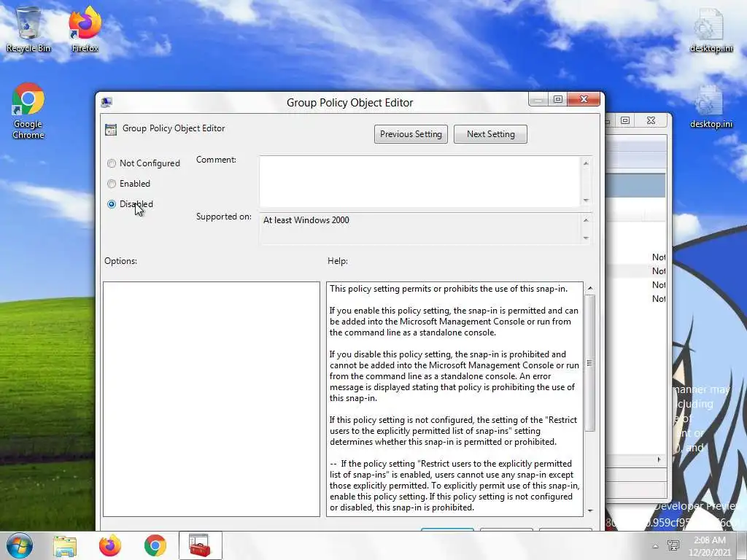Open the taskbar clock showing 2:08 AM

709,546
